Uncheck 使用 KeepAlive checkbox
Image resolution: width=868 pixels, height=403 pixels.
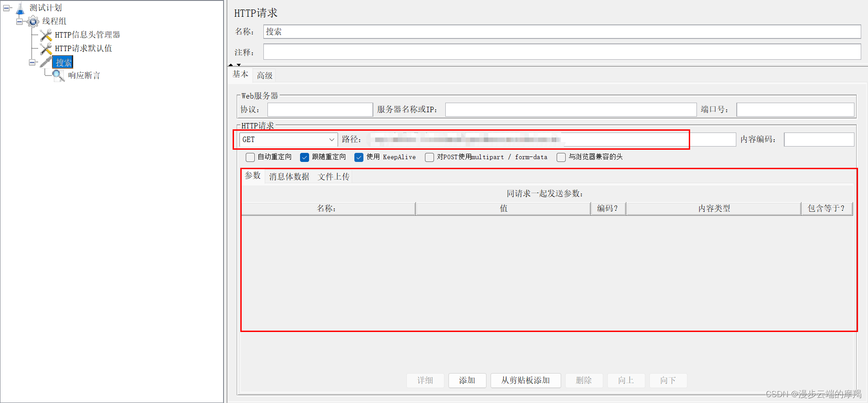[x=359, y=157]
